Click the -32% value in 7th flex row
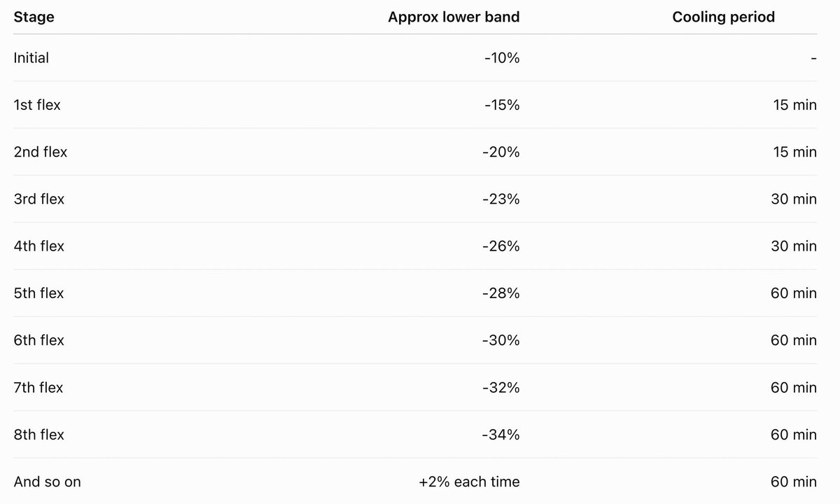 [x=501, y=387]
